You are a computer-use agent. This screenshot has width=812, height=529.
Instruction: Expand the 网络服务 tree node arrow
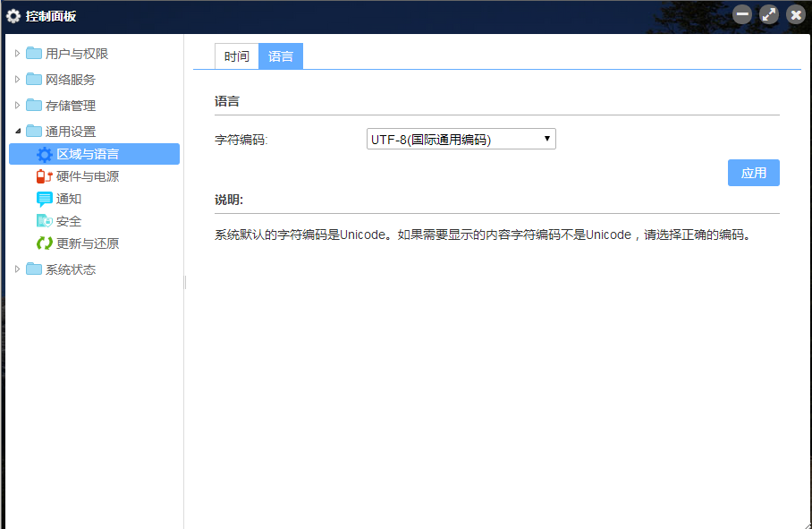pyautogui.click(x=17, y=80)
